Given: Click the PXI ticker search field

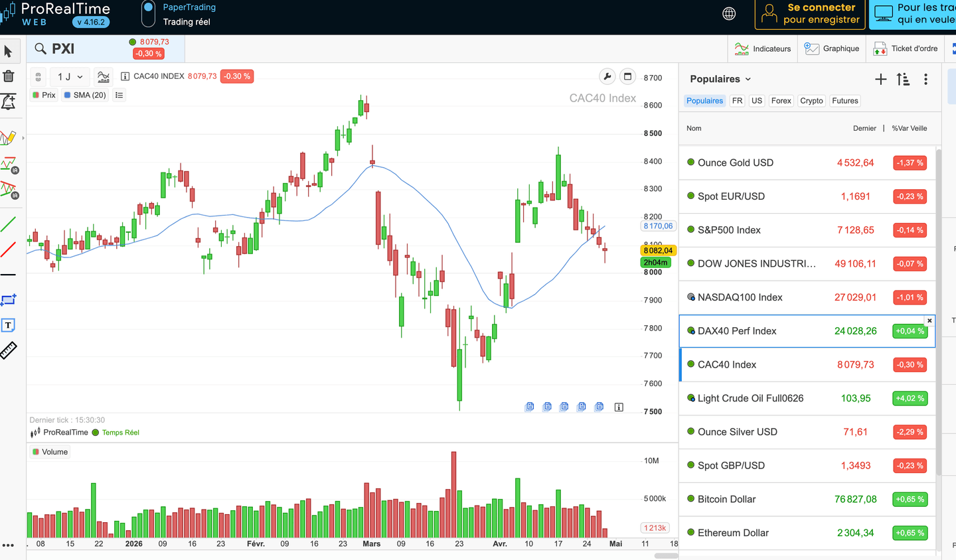Looking at the screenshot, I should [x=106, y=48].
